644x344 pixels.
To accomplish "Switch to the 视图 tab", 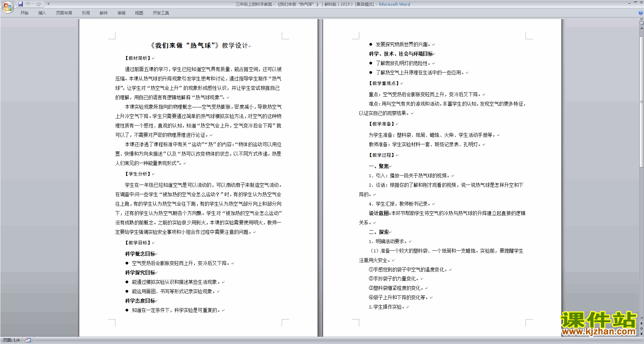I will coord(139,13).
